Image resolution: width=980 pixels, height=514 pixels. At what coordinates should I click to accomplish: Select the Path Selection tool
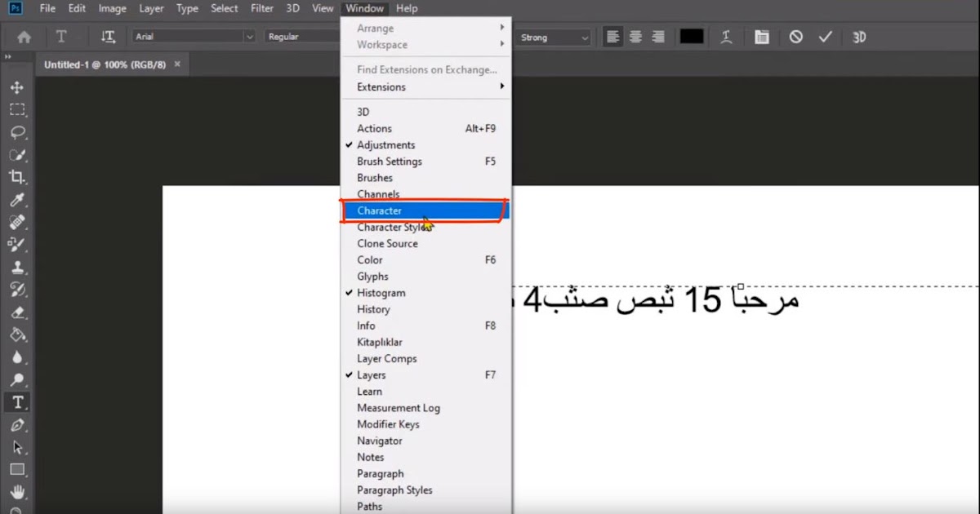(17, 447)
